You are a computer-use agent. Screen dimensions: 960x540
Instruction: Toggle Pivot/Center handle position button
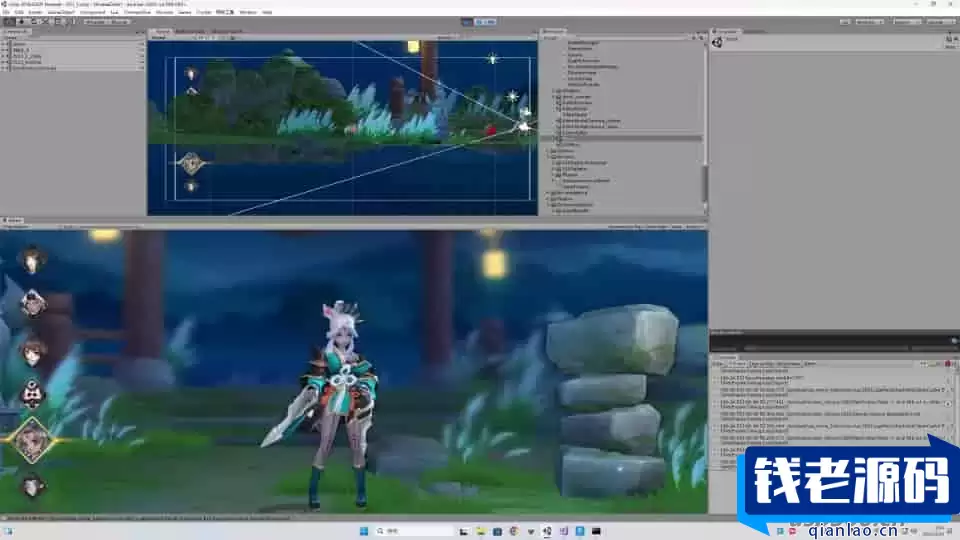95,21
